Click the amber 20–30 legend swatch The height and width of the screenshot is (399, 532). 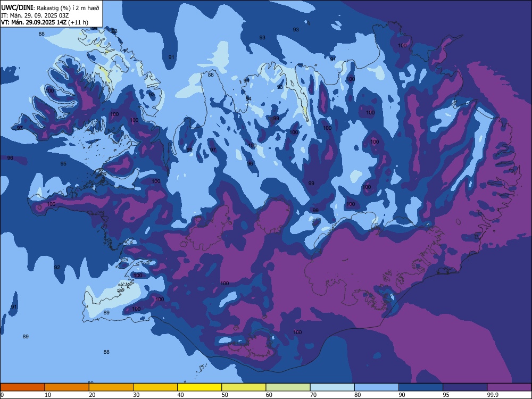point(111,387)
